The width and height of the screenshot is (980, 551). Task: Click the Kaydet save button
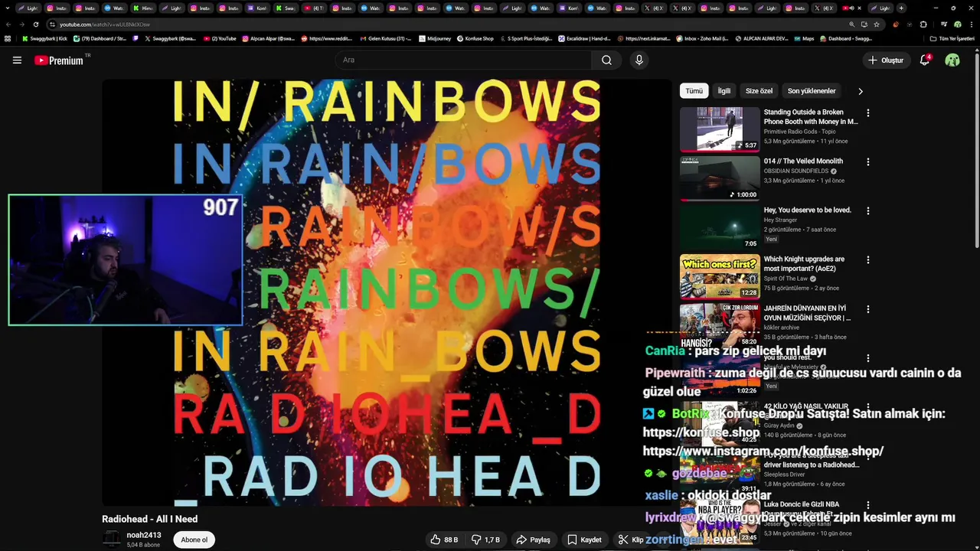tap(584, 540)
